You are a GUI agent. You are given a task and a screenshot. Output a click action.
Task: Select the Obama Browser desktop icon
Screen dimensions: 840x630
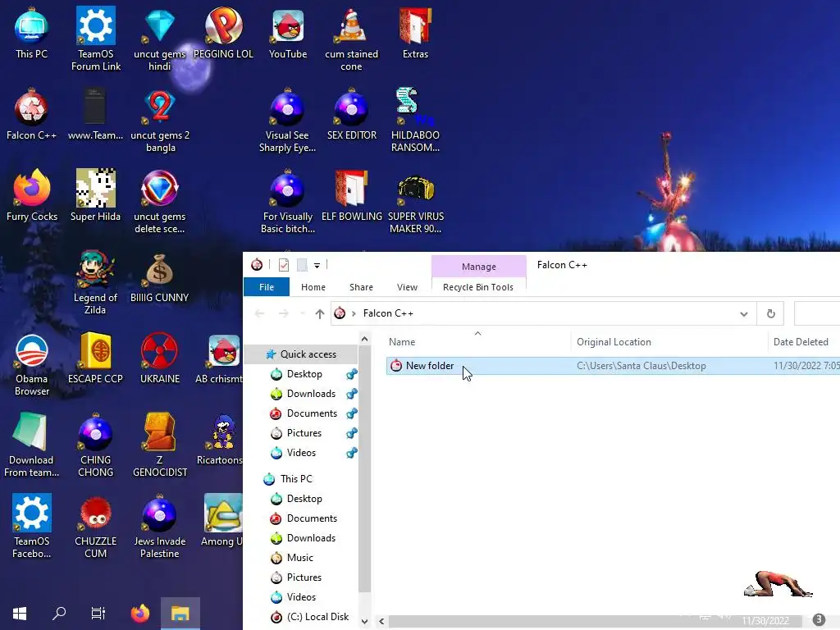pyautogui.click(x=32, y=365)
